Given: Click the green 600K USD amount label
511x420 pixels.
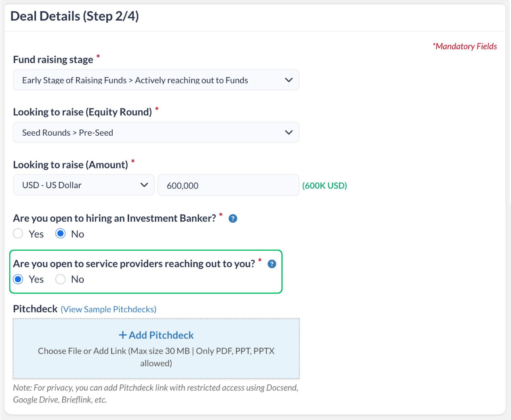Looking at the screenshot, I should [x=325, y=186].
